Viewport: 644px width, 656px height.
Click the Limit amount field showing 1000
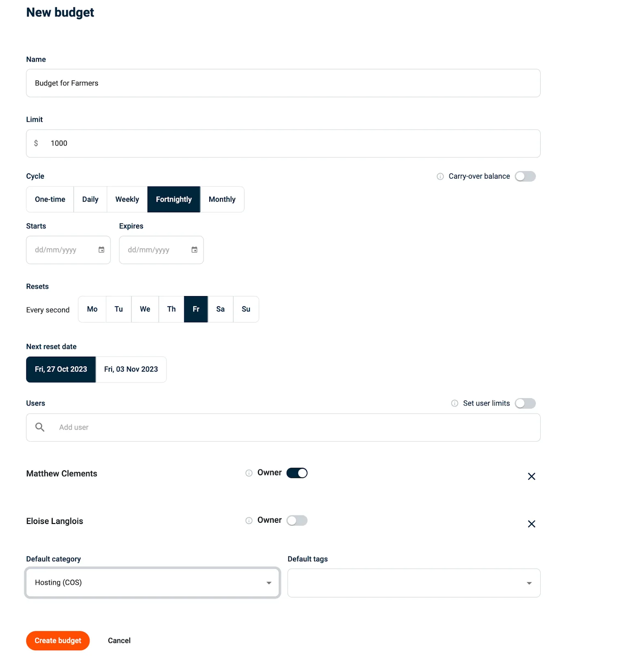click(x=283, y=143)
